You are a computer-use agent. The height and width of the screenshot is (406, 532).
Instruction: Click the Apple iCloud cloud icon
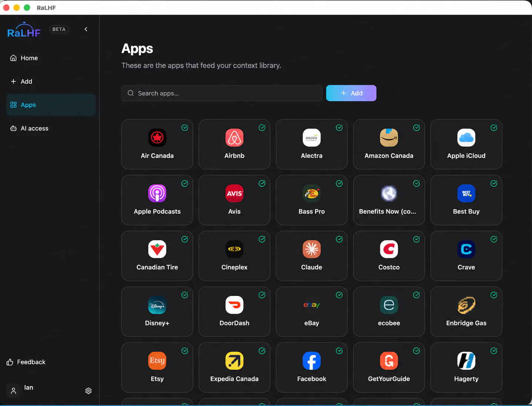[466, 138]
